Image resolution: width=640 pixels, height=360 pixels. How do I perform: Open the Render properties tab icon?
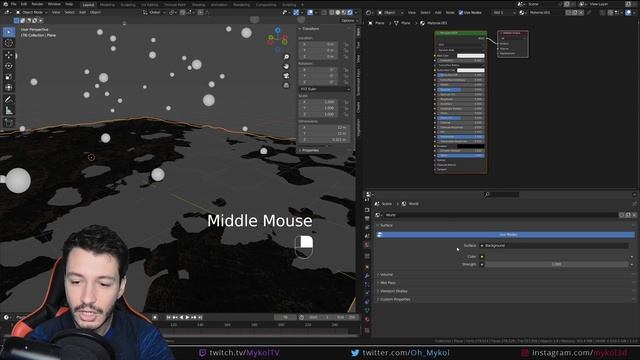click(367, 210)
